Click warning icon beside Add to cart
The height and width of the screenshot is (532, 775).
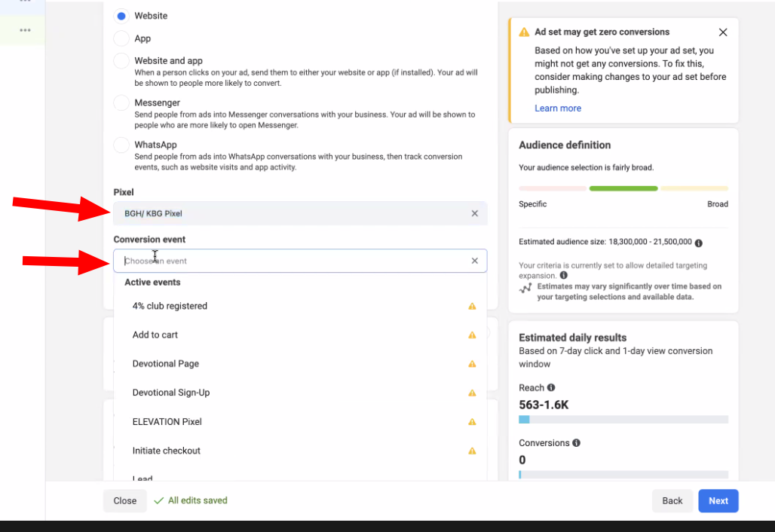click(x=472, y=335)
